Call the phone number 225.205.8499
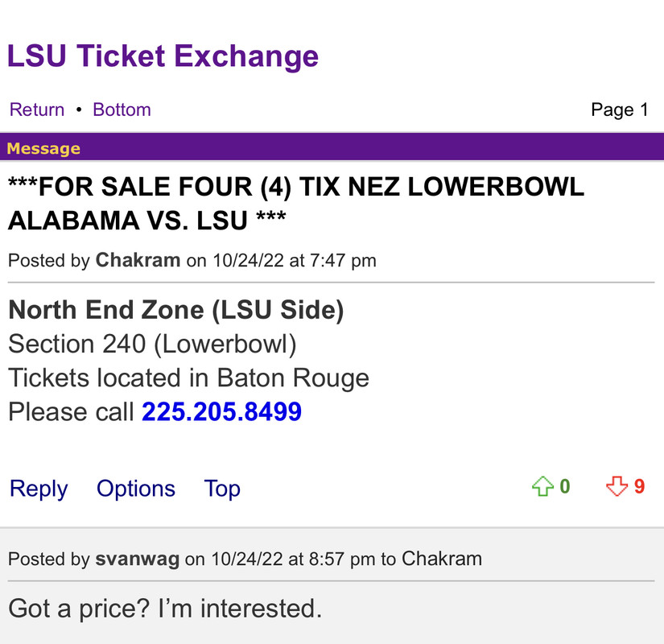The width and height of the screenshot is (664, 644). (x=221, y=412)
